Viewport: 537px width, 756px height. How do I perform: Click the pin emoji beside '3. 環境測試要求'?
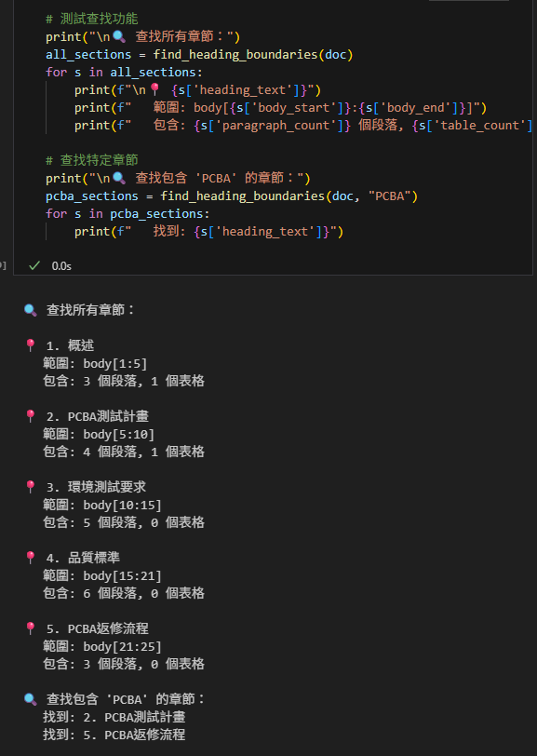coord(31,487)
